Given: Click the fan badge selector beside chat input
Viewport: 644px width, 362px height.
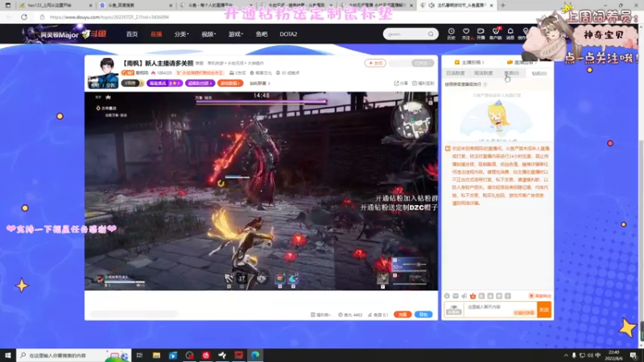Looking at the screenshot, I should click(x=454, y=310).
